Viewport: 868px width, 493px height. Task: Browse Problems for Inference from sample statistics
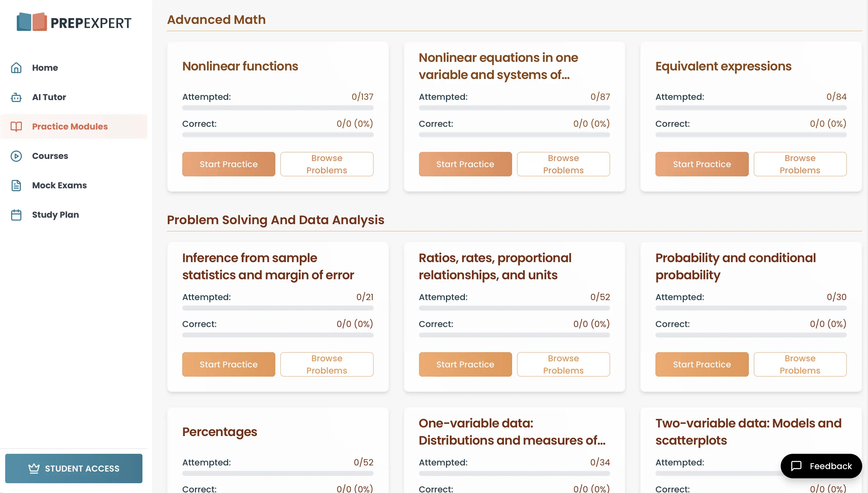pyautogui.click(x=327, y=365)
